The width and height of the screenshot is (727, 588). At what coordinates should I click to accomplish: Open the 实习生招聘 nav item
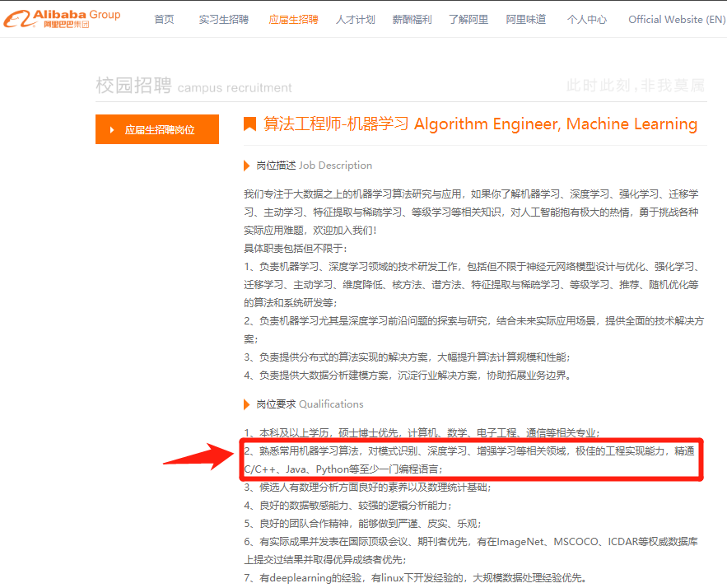pyautogui.click(x=223, y=20)
